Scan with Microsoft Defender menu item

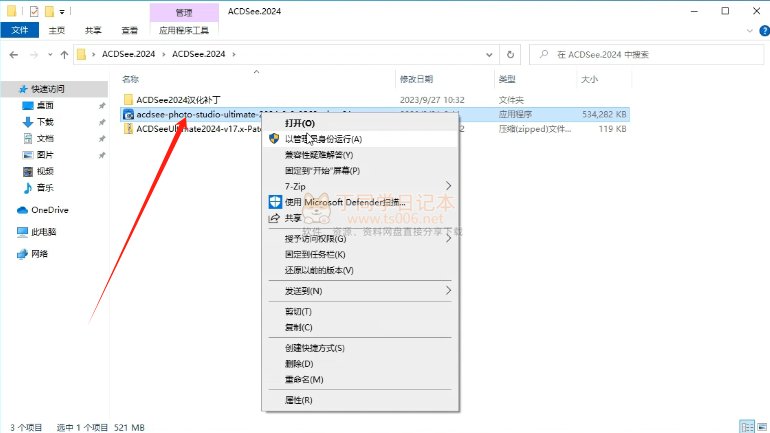360,202
